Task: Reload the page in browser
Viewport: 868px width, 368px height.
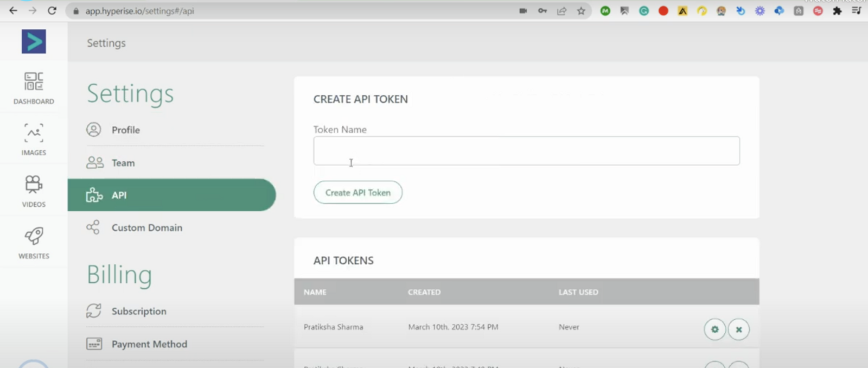Action: 52,11
